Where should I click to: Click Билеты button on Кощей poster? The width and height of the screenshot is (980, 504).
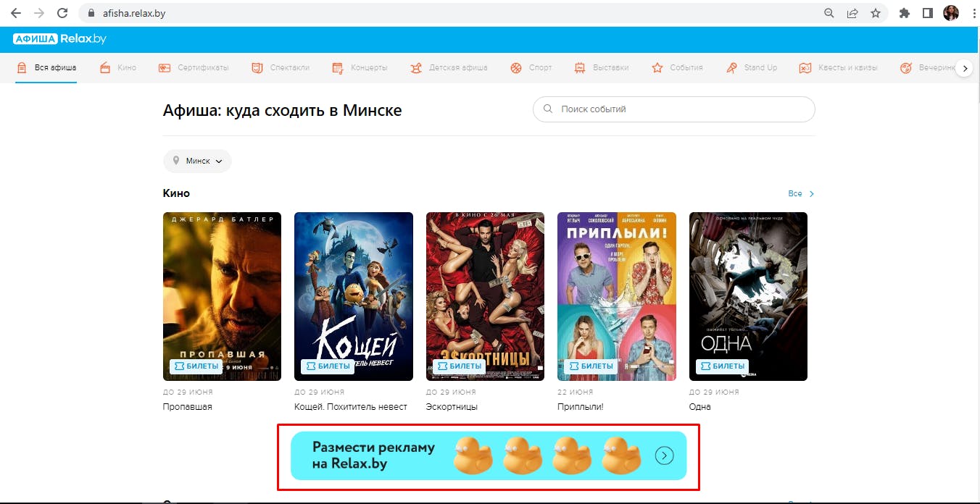point(328,366)
